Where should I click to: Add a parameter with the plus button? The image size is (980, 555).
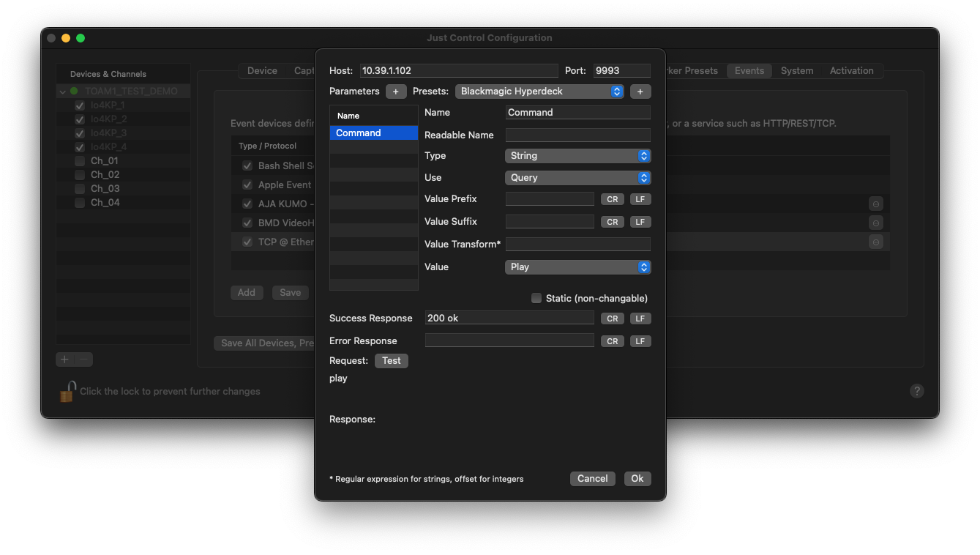click(396, 92)
